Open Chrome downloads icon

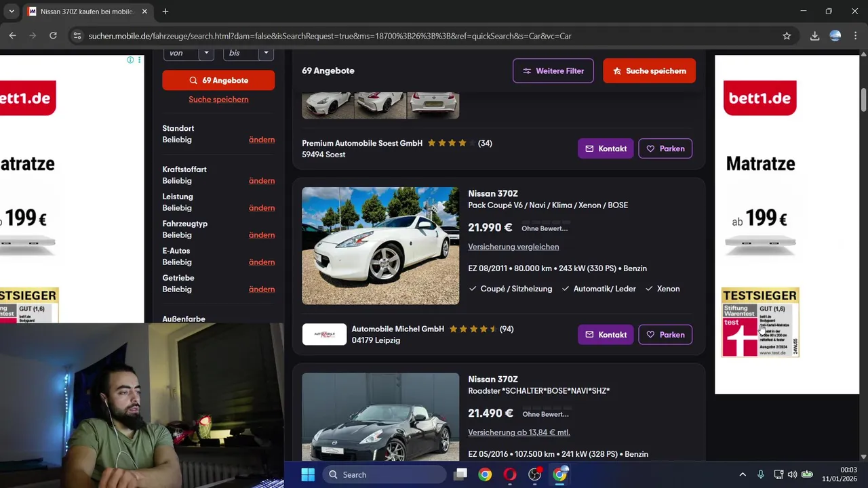coord(815,36)
